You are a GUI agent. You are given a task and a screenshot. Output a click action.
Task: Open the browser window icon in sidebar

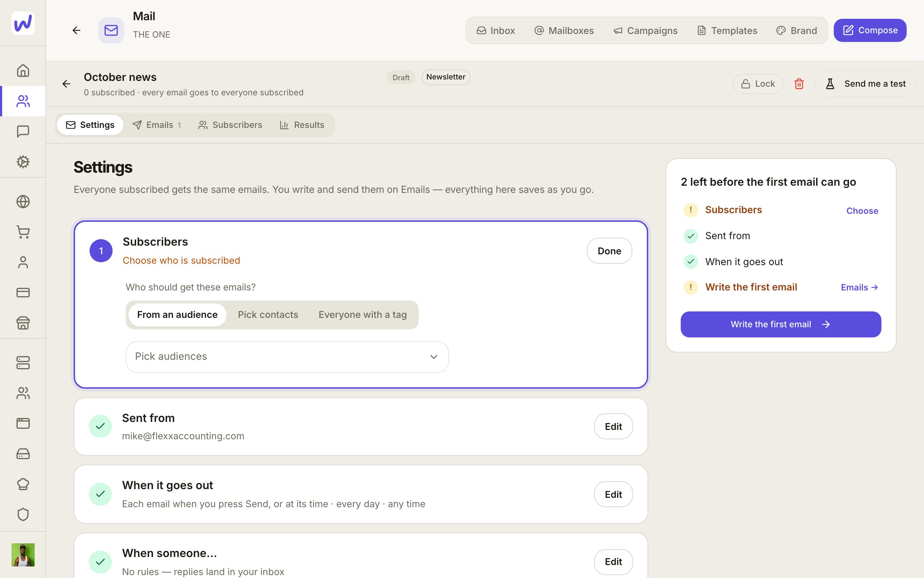click(x=23, y=423)
